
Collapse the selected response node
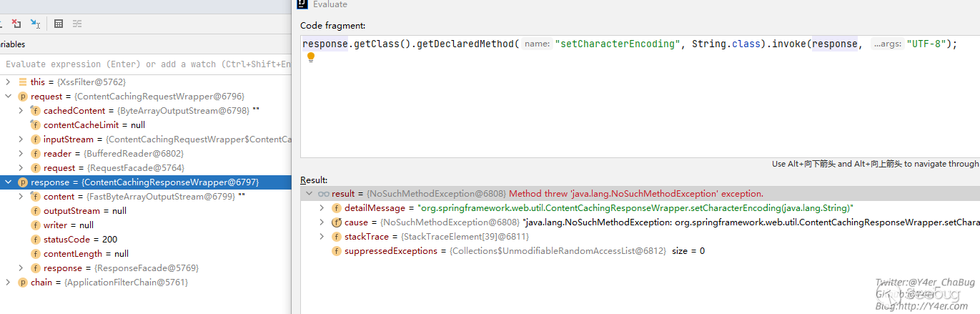[x=9, y=182]
